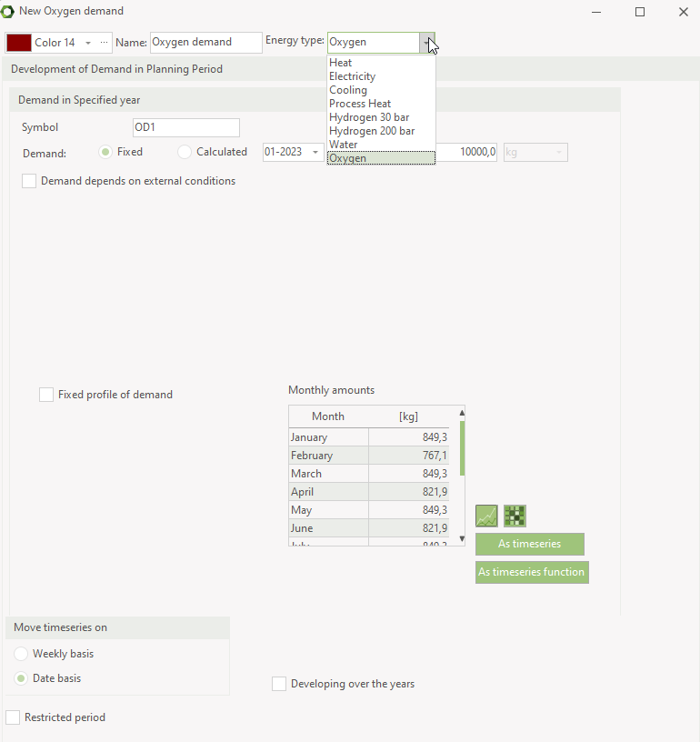Tick the Developing over the years checkbox
700x742 pixels.
click(279, 684)
